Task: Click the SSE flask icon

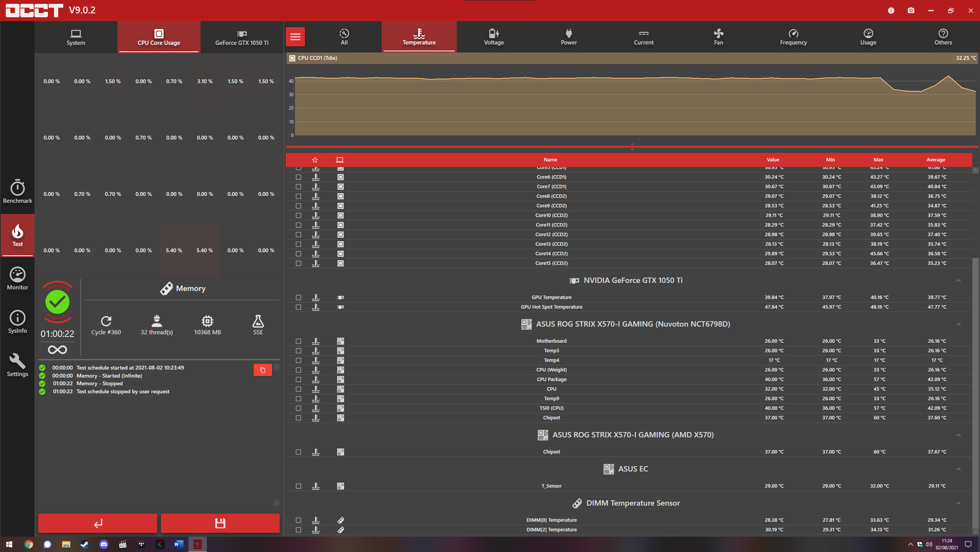Action: pyautogui.click(x=258, y=321)
